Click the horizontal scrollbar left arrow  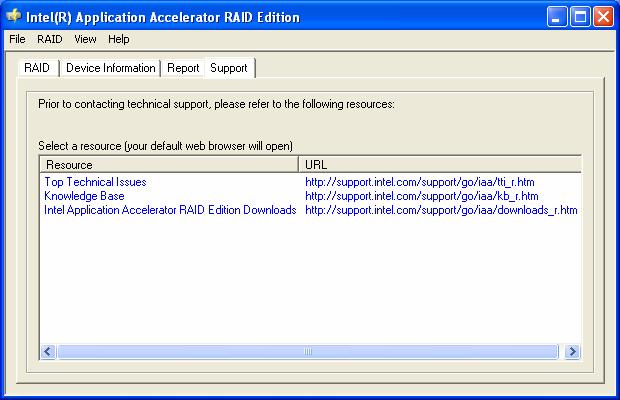[48, 352]
